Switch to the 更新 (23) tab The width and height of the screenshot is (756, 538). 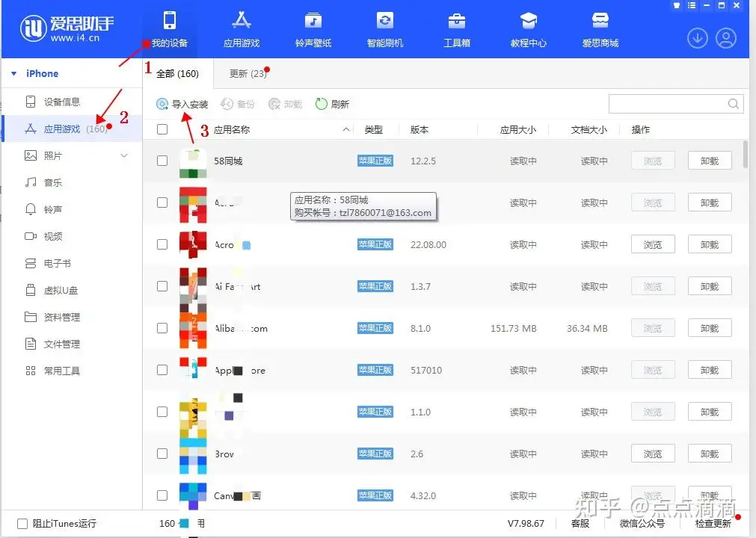pos(248,74)
